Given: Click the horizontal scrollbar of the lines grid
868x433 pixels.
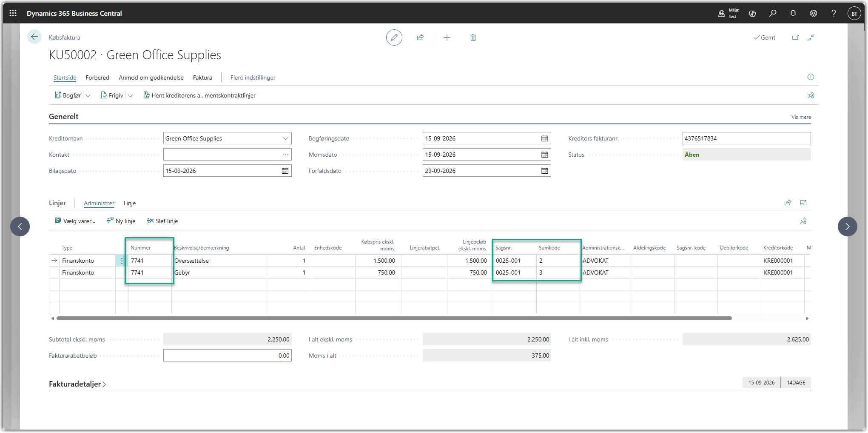Looking at the screenshot, I should (x=394, y=318).
